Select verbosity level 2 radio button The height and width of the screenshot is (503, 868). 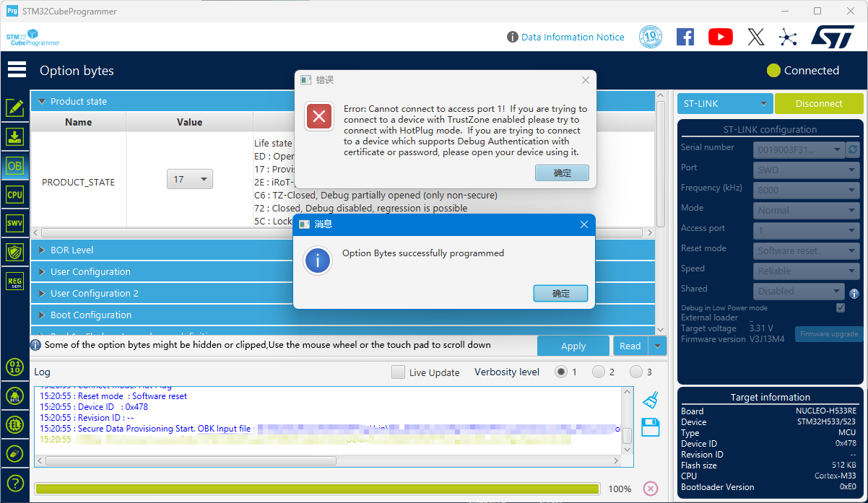(599, 372)
